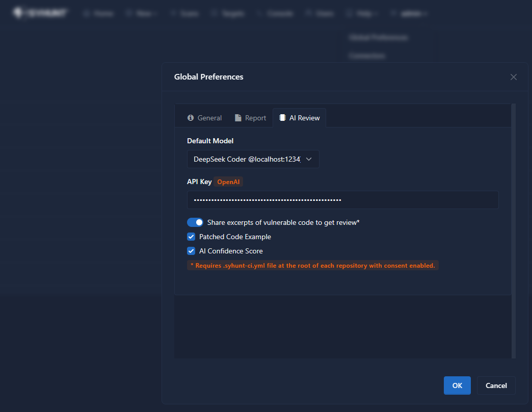Uncheck Patched Code Example checkbox
The width and height of the screenshot is (532, 412).
pyautogui.click(x=191, y=237)
